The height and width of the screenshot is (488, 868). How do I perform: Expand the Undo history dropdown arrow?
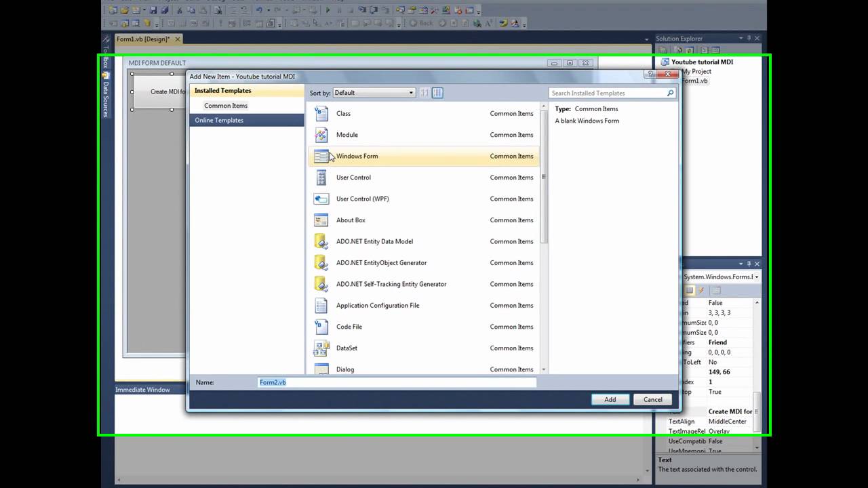(x=268, y=11)
